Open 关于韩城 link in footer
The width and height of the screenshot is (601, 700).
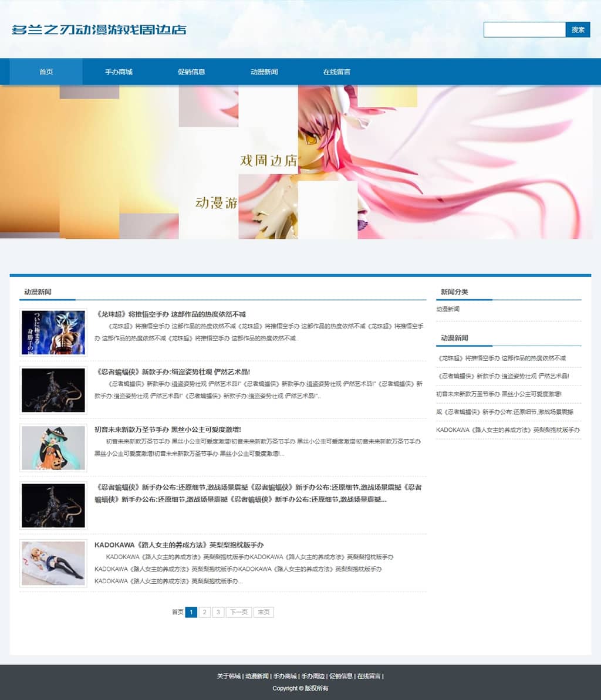coord(228,676)
